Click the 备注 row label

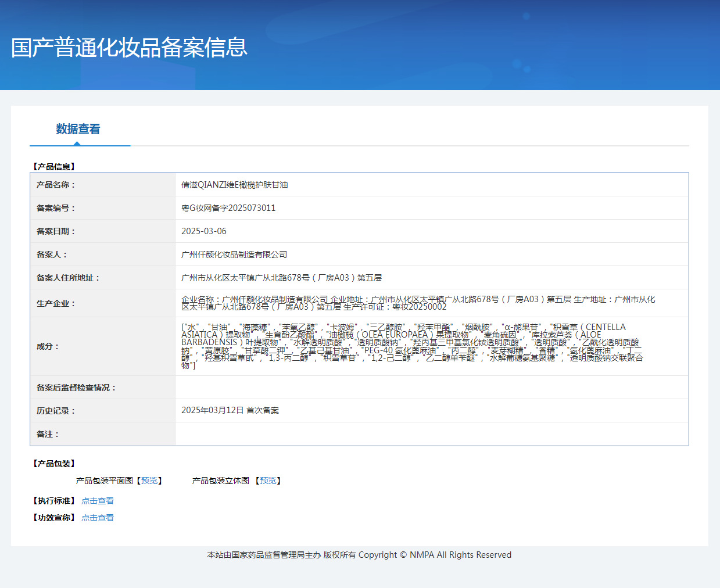tap(48, 434)
